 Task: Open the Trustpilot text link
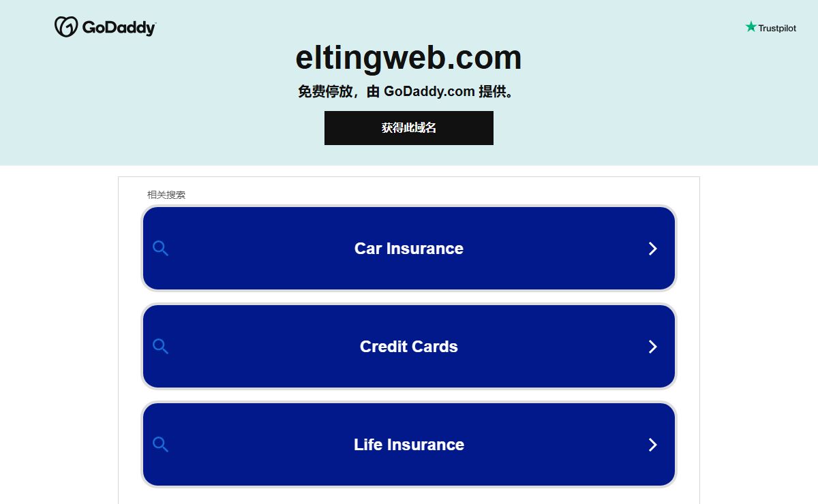pos(777,28)
